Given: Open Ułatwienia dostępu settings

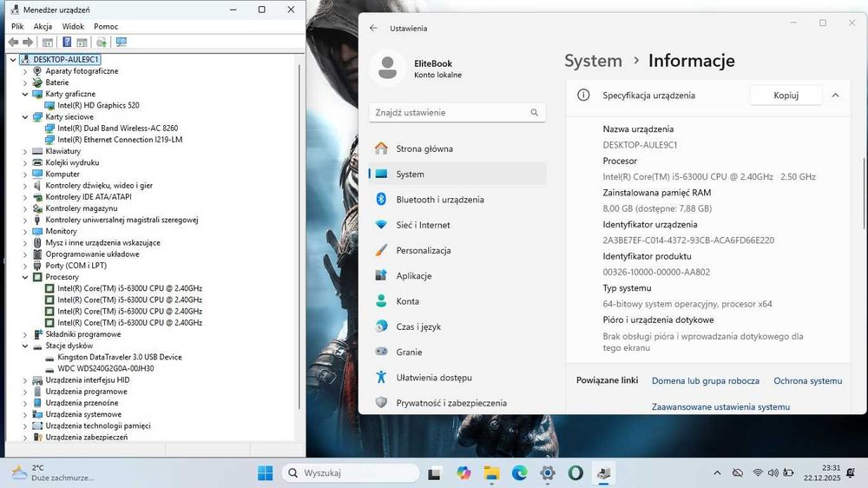Looking at the screenshot, I should 457,378.
